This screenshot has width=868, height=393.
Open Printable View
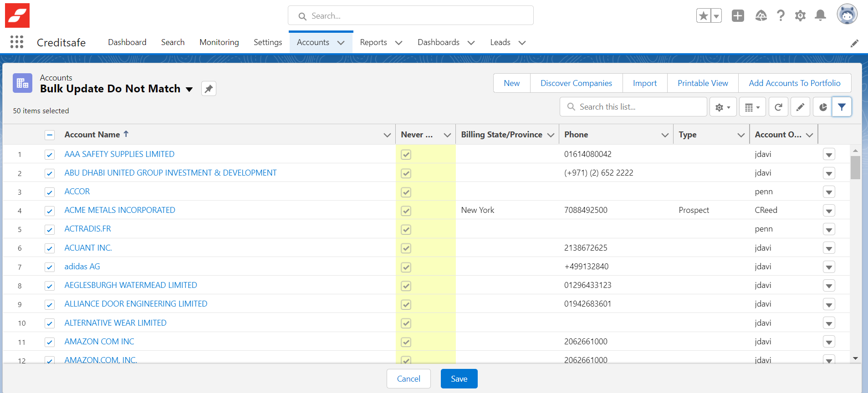703,83
